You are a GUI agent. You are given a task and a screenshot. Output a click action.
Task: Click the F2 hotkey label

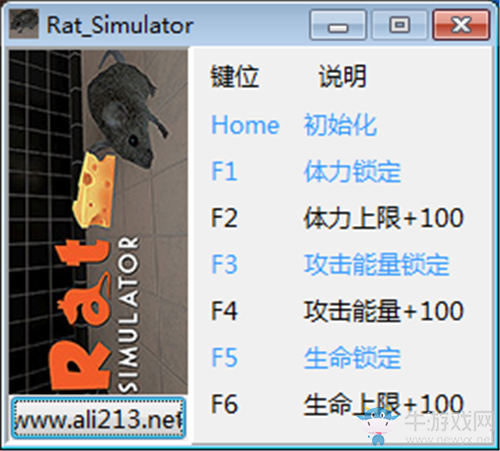pos(224,218)
